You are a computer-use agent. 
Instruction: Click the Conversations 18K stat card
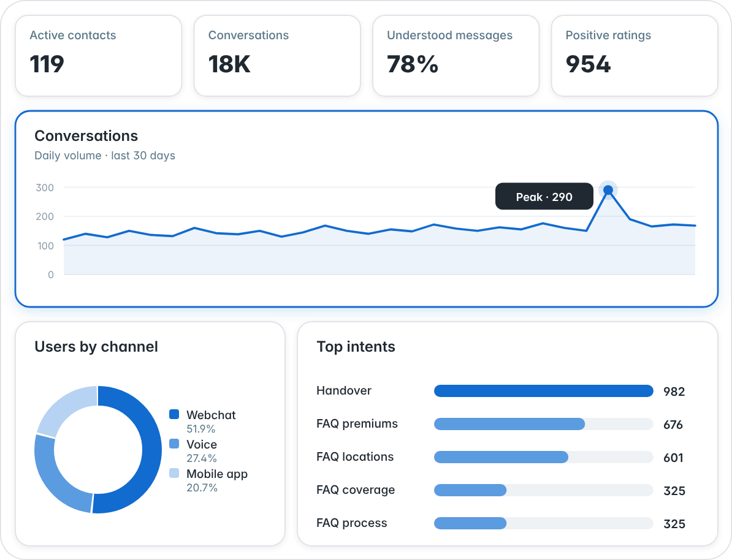coord(277,56)
